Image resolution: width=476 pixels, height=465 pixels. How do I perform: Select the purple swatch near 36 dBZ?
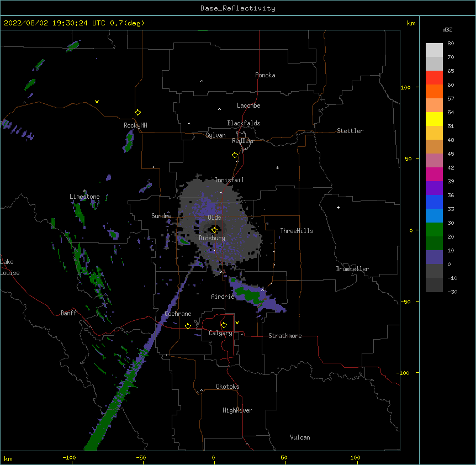(434, 188)
